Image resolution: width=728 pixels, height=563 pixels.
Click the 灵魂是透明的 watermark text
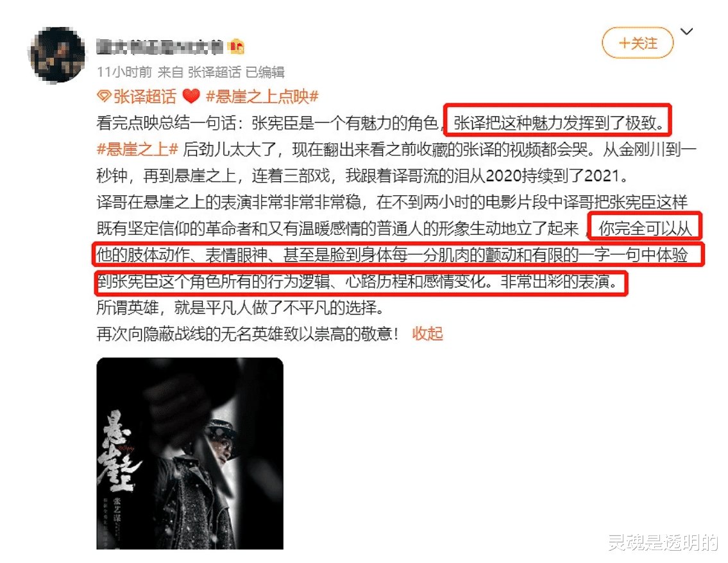click(663, 542)
